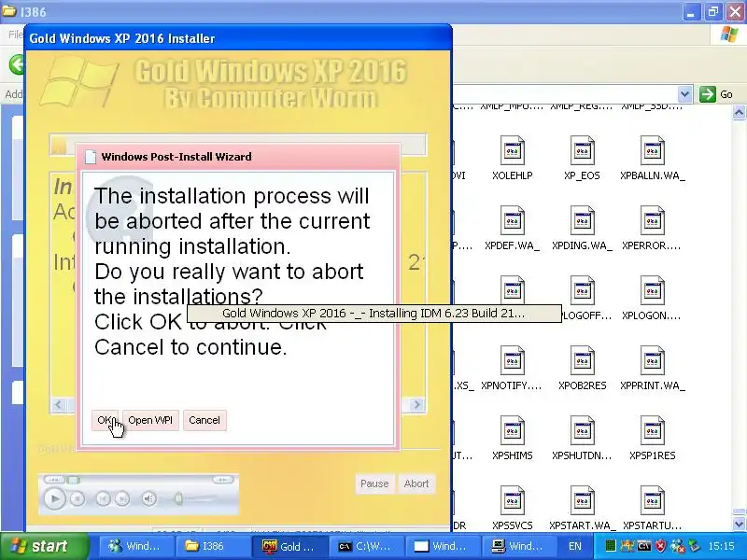Switch to Gold installer taskbar button
This screenshot has height=560, width=747.
coord(289,546)
